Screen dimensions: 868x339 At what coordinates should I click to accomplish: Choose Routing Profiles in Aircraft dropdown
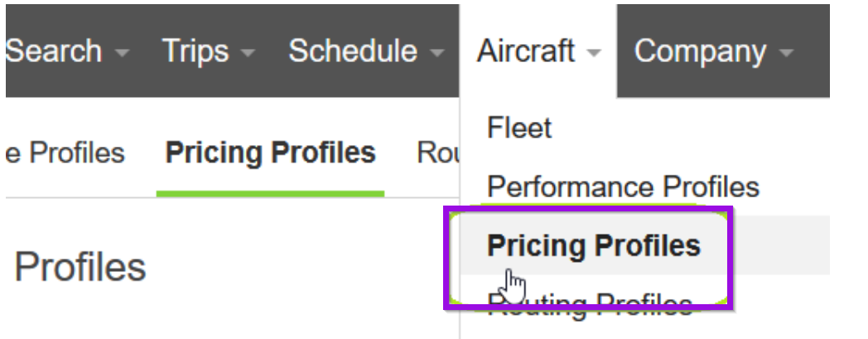[590, 303]
